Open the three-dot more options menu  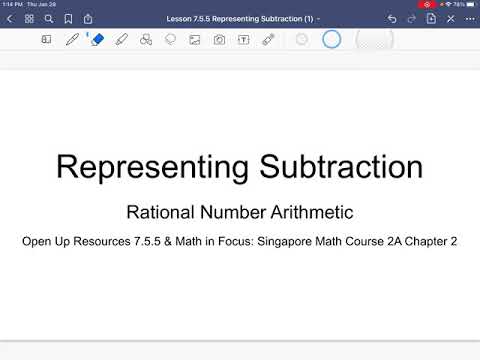pos(470,19)
